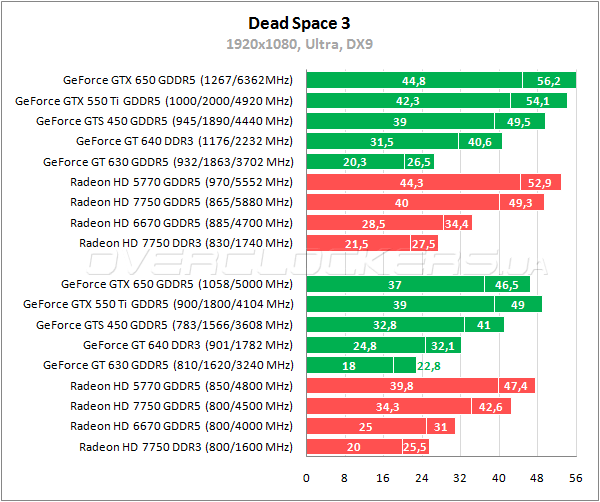Select Radeon HD 6670 GDDR5 (800/4000 MHz) label

point(182,426)
